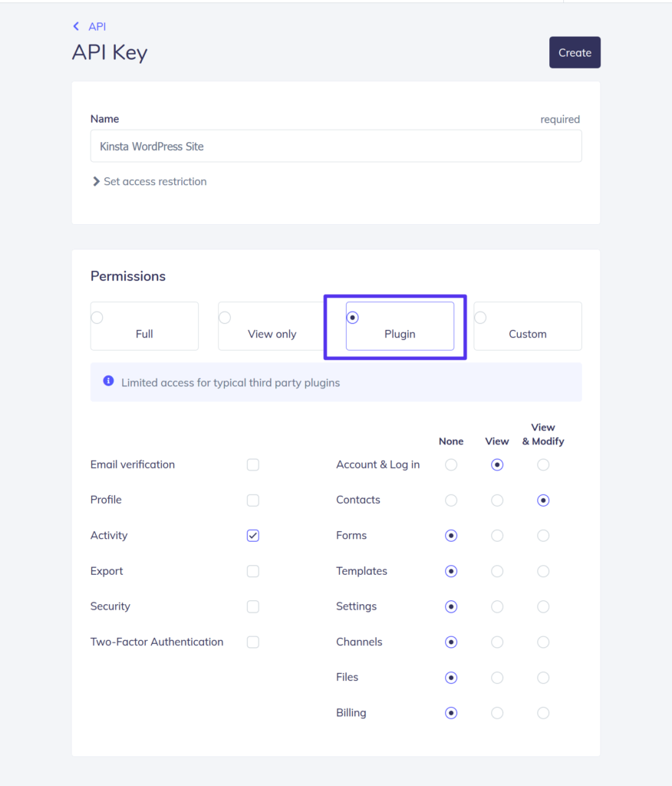
Task: Grant View access for Forms
Action: click(497, 535)
